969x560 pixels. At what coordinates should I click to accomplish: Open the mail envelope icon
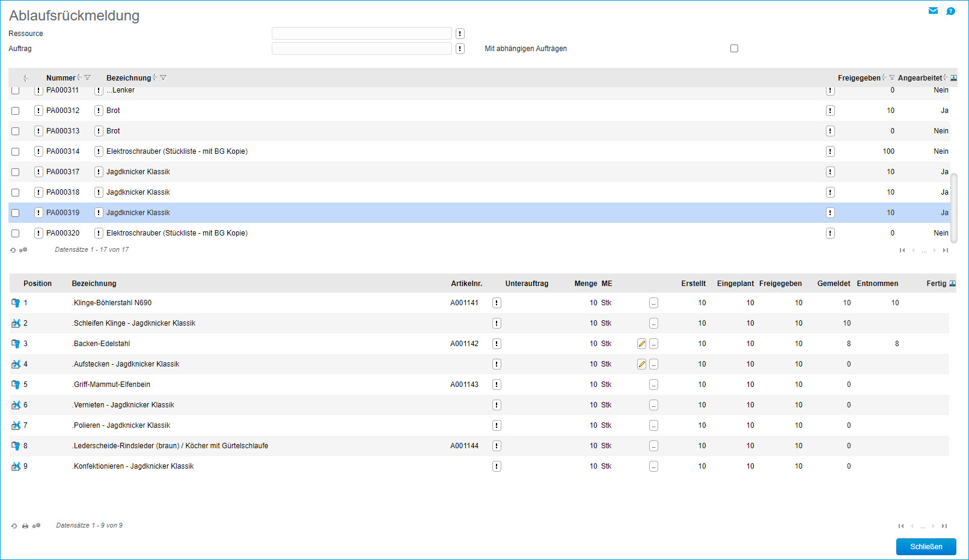tap(933, 11)
